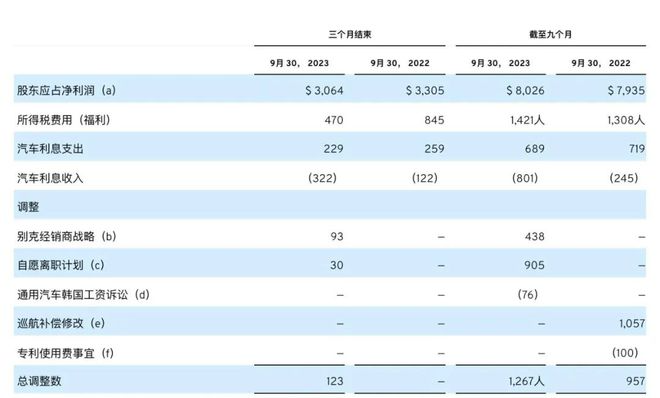Select the (100) patent royalty value
This screenshot has height=398, width=660.
pyautogui.click(x=625, y=353)
